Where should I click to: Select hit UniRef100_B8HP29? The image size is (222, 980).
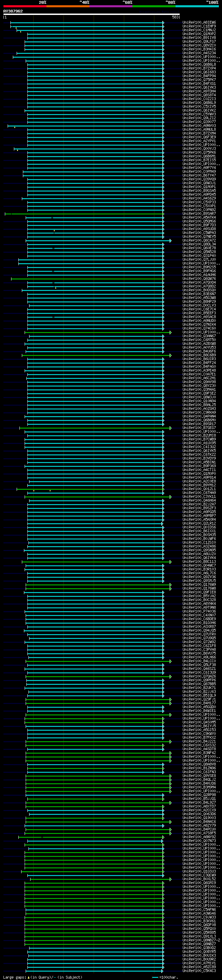(199, 302)
